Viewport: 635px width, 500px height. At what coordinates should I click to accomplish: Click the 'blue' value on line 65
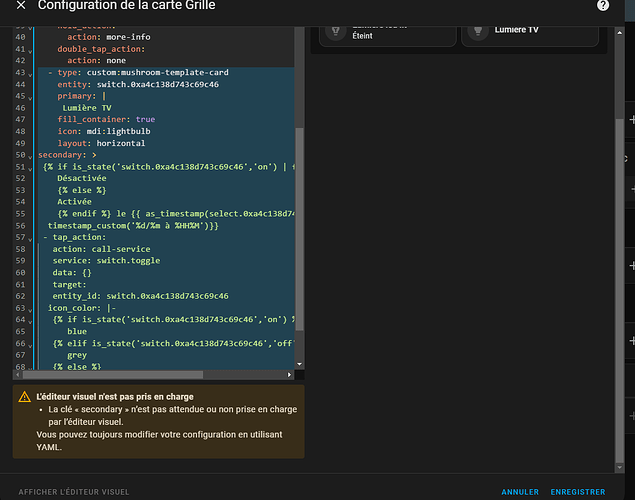(77, 332)
